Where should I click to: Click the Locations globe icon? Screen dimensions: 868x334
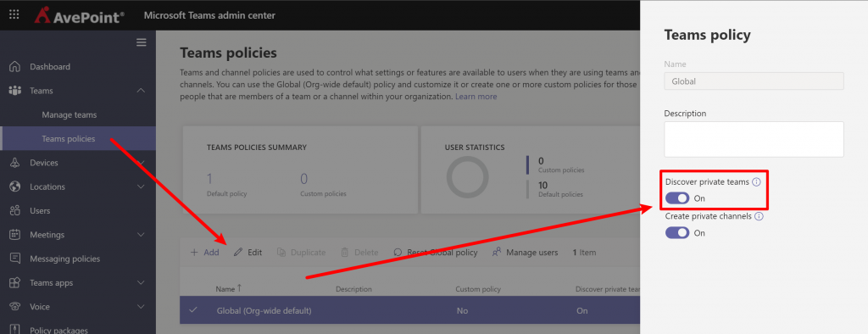click(15, 186)
